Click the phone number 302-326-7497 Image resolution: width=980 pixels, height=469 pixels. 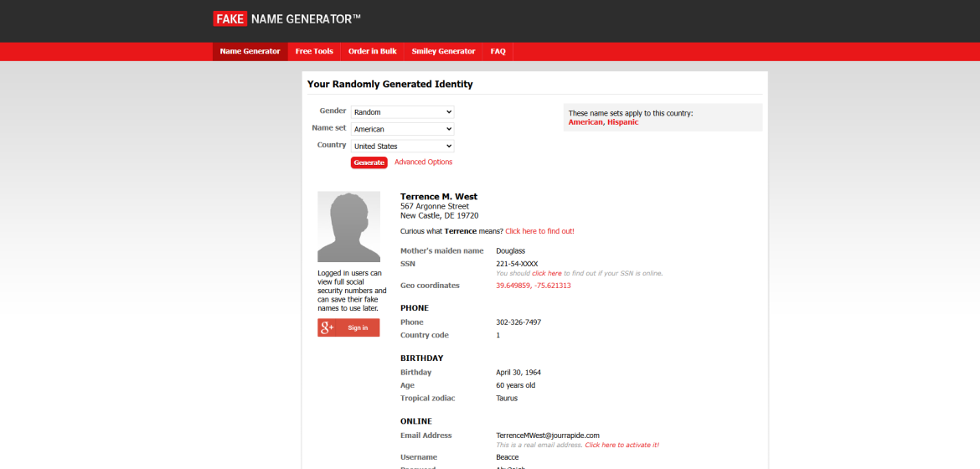click(518, 322)
